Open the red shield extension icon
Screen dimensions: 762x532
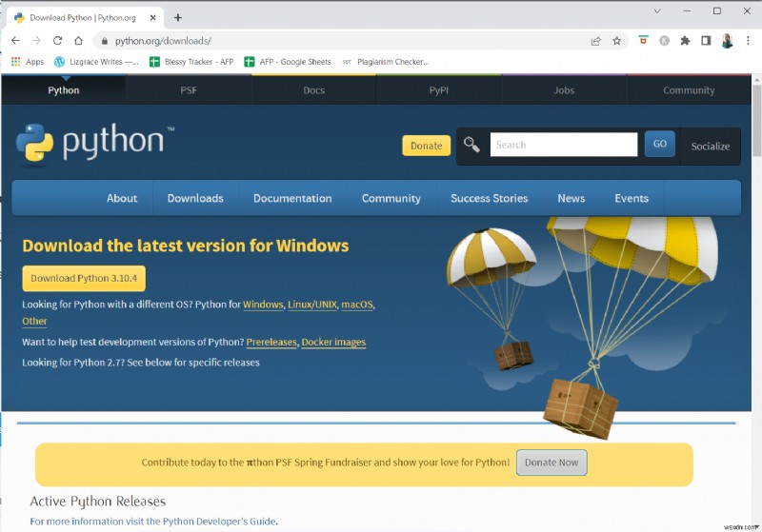tap(643, 41)
